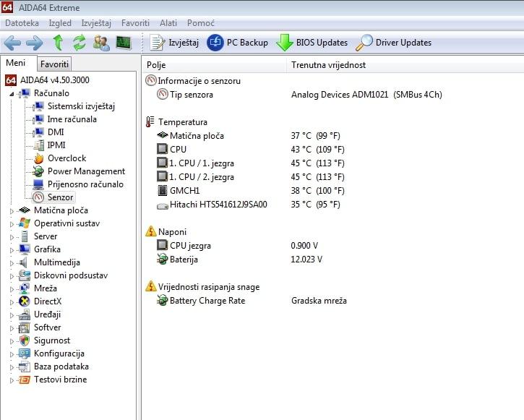Expand the Operativni sustav node
This screenshot has width=524, height=420.
point(12,224)
